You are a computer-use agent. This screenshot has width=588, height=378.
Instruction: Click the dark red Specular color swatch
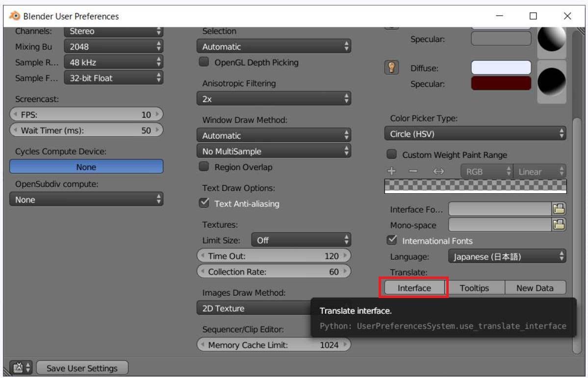click(501, 84)
